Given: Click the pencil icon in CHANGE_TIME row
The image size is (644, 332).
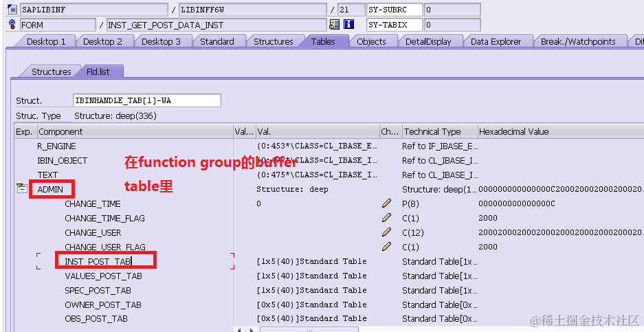Looking at the screenshot, I should (x=386, y=203).
